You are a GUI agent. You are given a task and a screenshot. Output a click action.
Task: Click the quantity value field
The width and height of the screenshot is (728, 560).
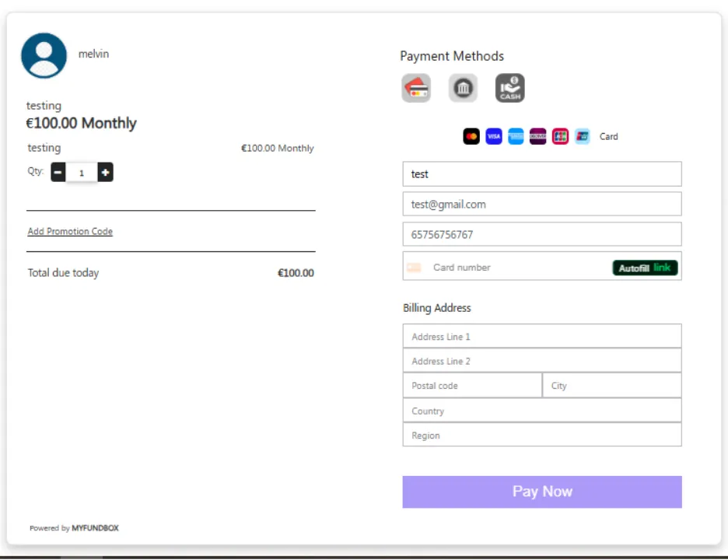pos(82,172)
